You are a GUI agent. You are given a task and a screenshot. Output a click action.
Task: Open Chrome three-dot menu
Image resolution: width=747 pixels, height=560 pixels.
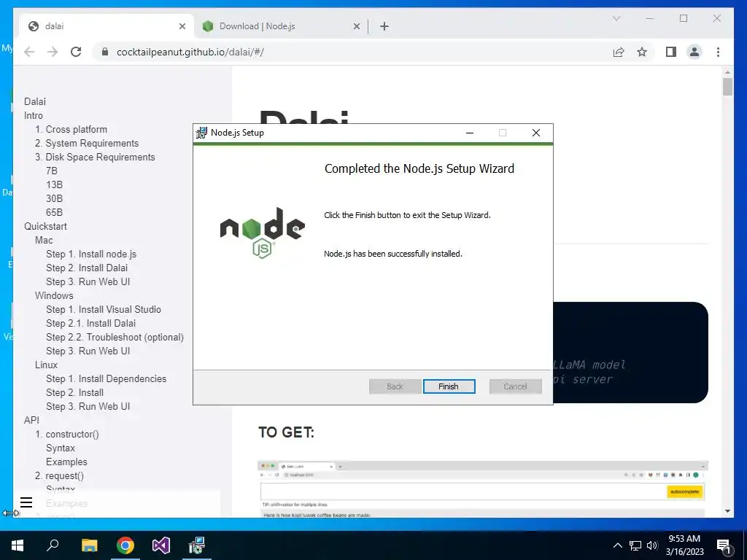coord(718,52)
